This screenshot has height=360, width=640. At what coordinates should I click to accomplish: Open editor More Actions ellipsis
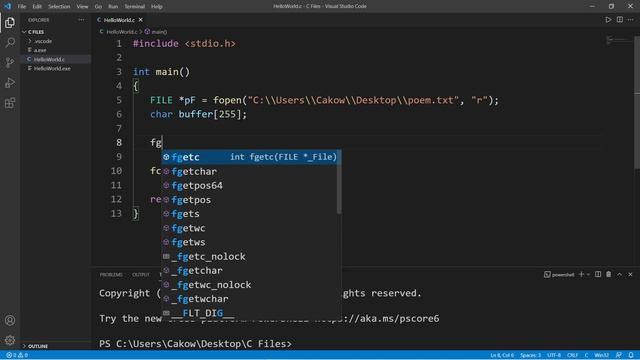(x=631, y=20)
